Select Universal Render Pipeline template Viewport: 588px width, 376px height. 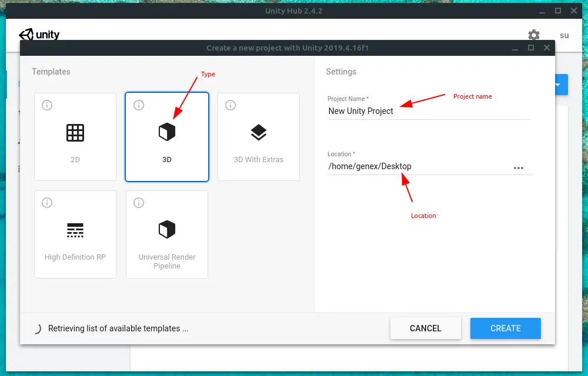click(167, 234)
